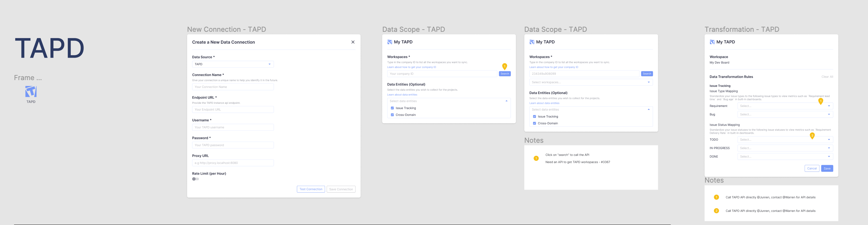The height and width of the screenshot is (225, 868).
Task: Click company ID field containing 234349u908099
Action: click(x=584, y=74)
